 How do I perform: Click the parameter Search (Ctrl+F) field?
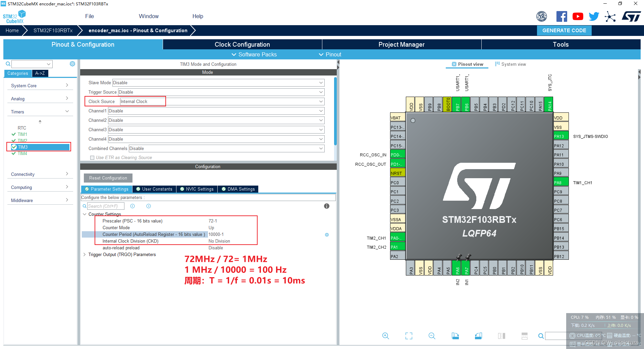pyautogui.click(x=106, y=206)
